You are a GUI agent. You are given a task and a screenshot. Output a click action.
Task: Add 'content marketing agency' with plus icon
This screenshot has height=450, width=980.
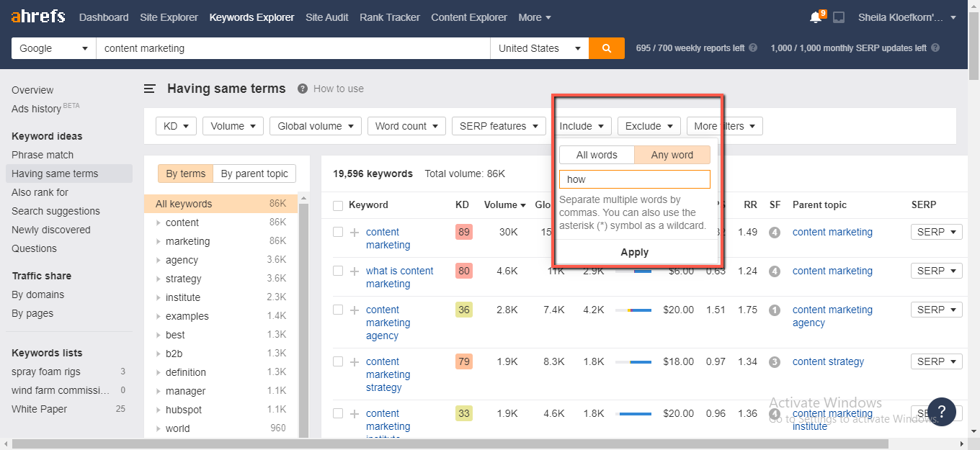point(354,310)
